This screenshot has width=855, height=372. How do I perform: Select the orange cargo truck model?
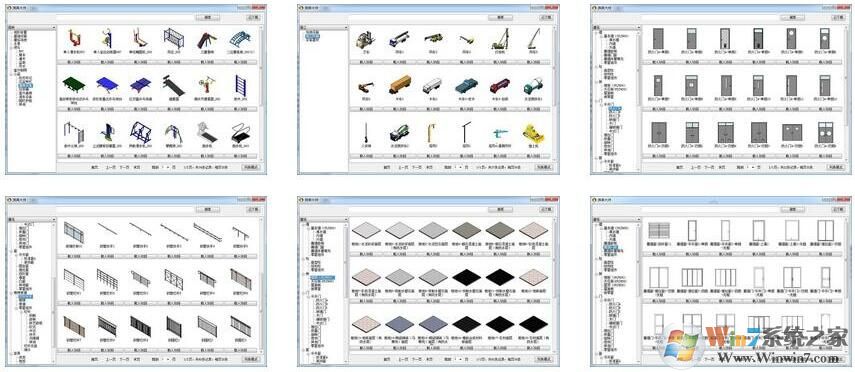coord(399,85)
